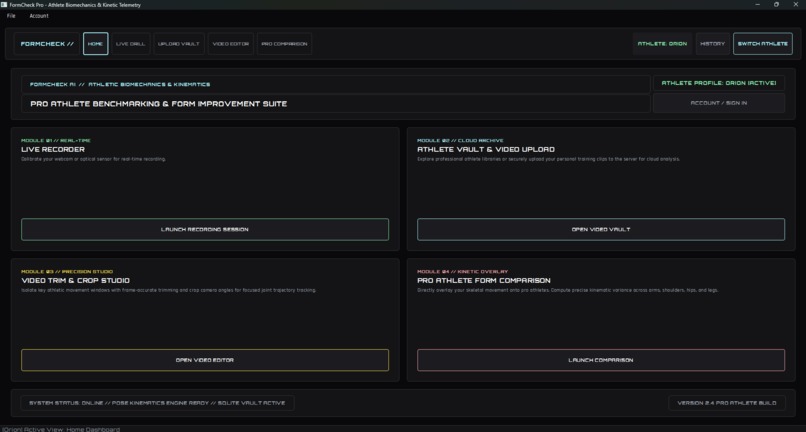This screenshot has width=806, height=432.
Task: Switch to the Upload Vault tab
Action: 178,44
